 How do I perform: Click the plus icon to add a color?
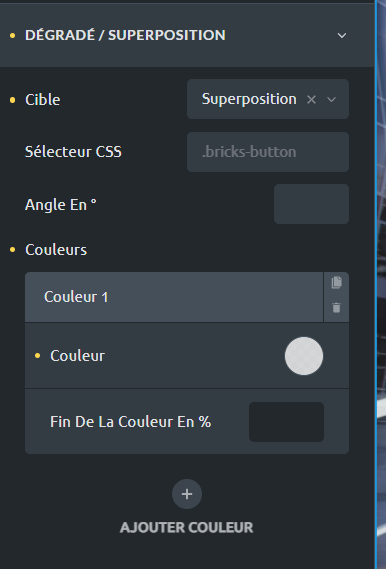click(187, 494)
